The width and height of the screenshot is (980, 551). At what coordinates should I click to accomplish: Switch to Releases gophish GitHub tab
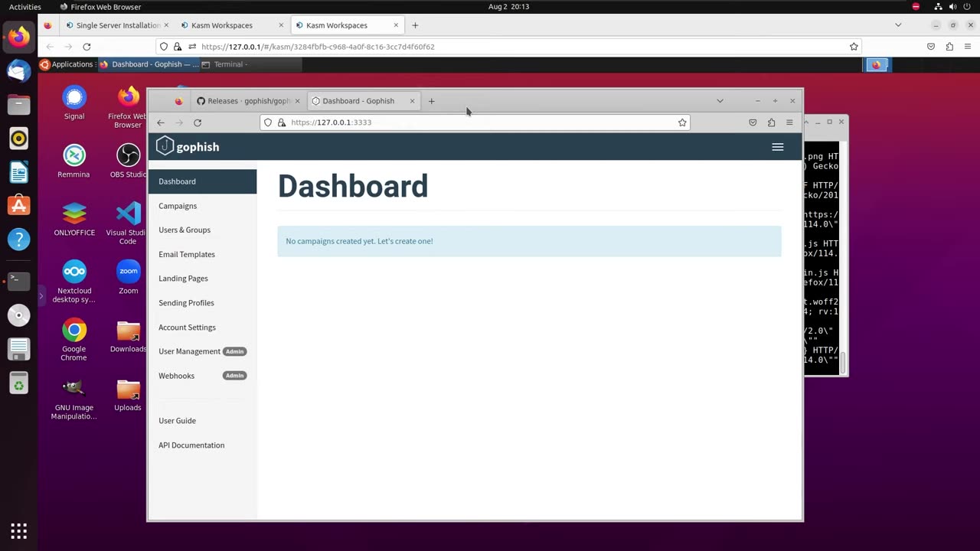(x=248, y=101)
